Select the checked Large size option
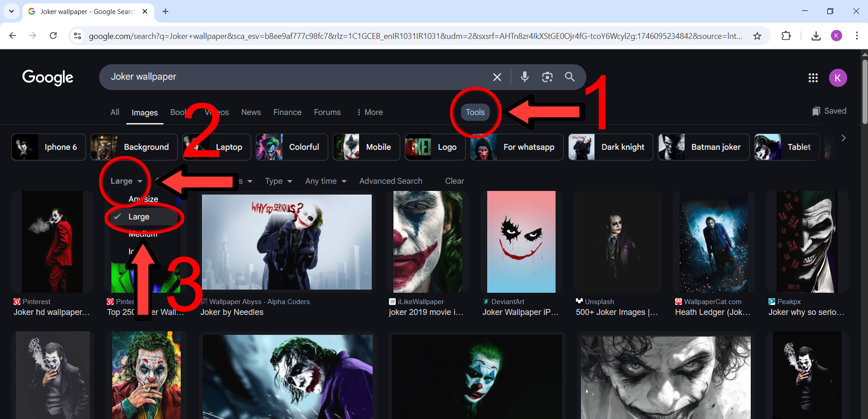 (139, 217)
